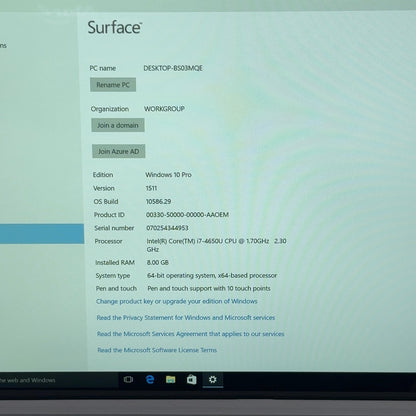Launch Microsoft Edge from the taskbar
The width and height of the screenshot is (416, 416).
point(150,379)
